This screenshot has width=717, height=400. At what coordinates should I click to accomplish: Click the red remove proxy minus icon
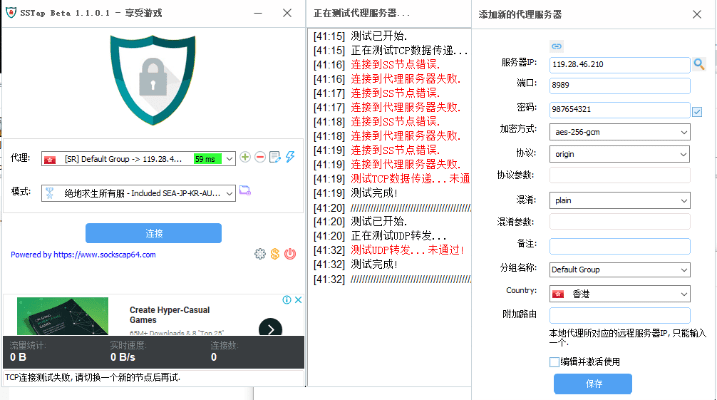[260, 157]
